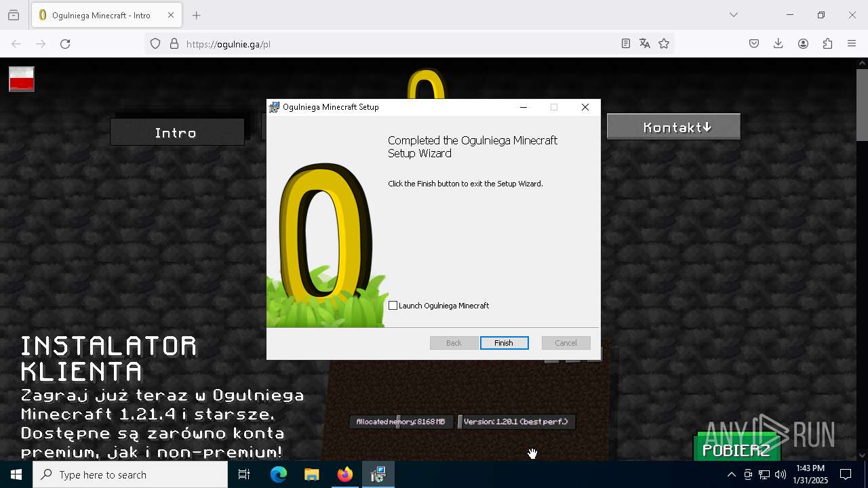Click the Polish flag language icon
Screen dimensions: 868x488
coord(22,79)
